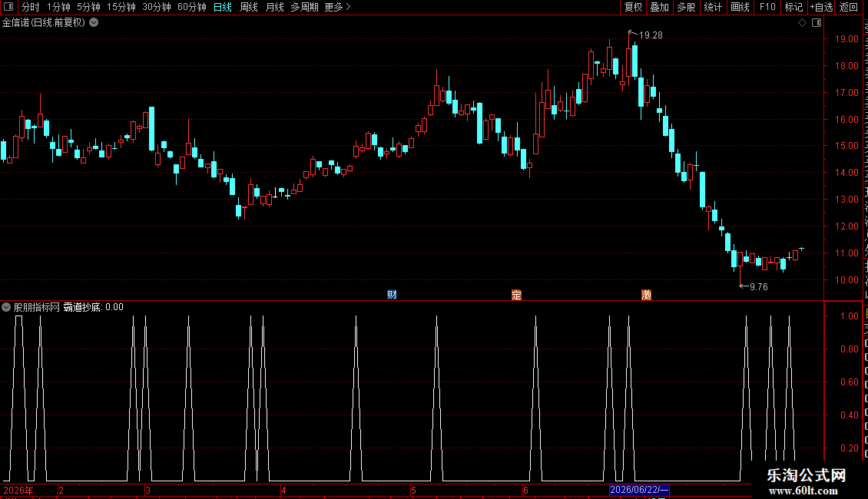Select the 30分钟 period
This screenshot has height=499, width=868.
coord(157,7)
